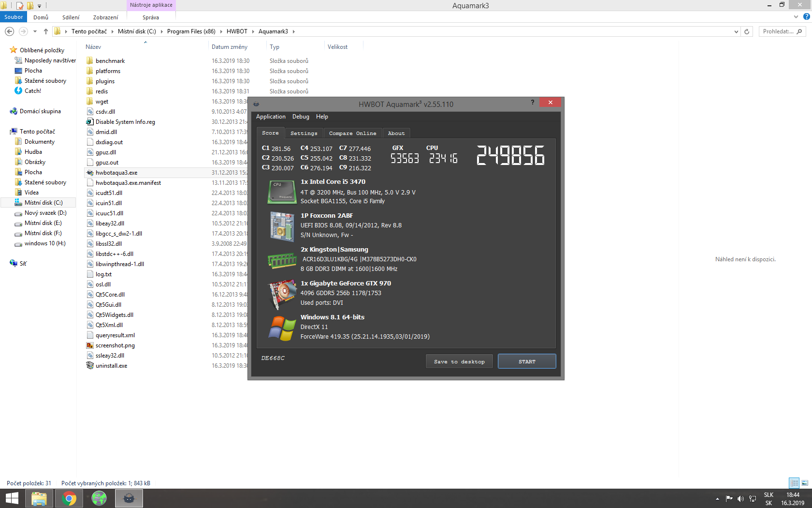
Task: Expand the HWBOT breadcrumb arrow
Action: 253,31
